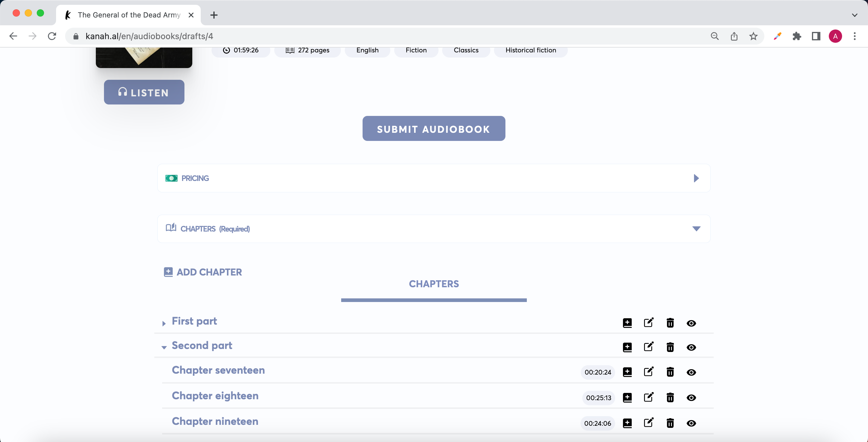This screenshot has height=442, width=868.
Task: Click the Historical fiction tag
Action: 531,50
